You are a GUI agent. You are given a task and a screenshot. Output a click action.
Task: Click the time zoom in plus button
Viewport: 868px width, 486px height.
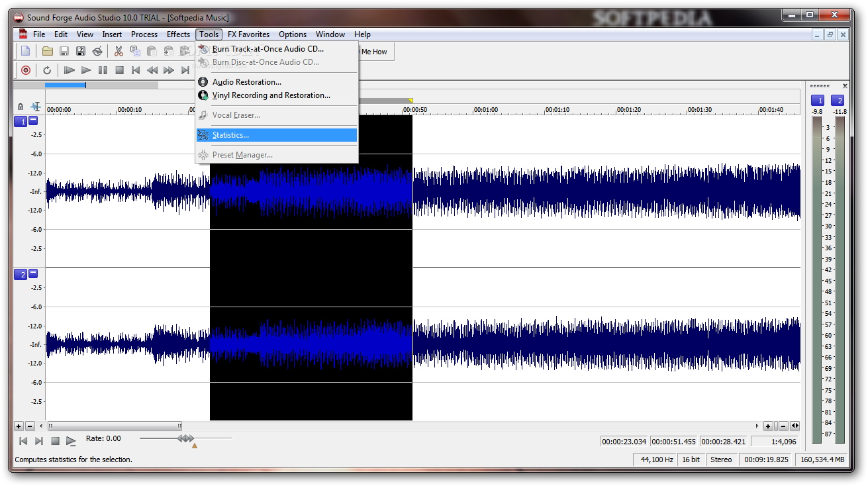click(x=768, y=426)
